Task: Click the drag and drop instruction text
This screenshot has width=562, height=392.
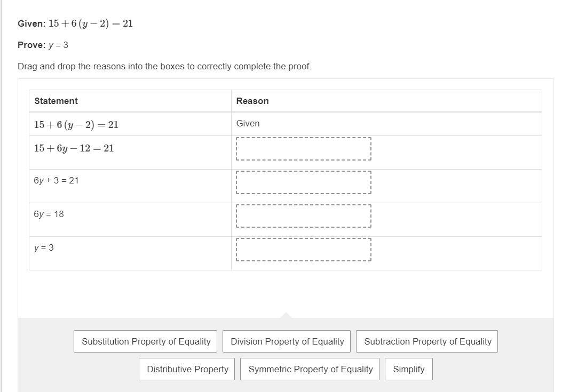Action: 164,67
